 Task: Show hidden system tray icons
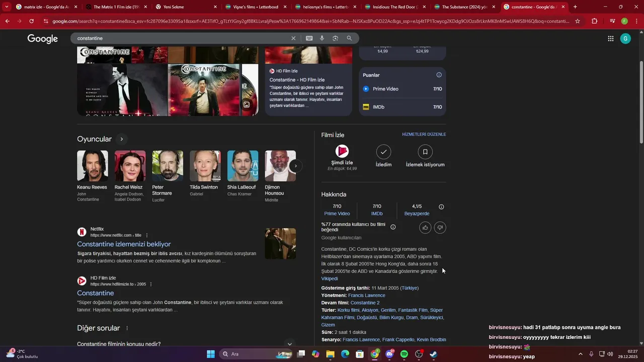click(x=580, y=354)
